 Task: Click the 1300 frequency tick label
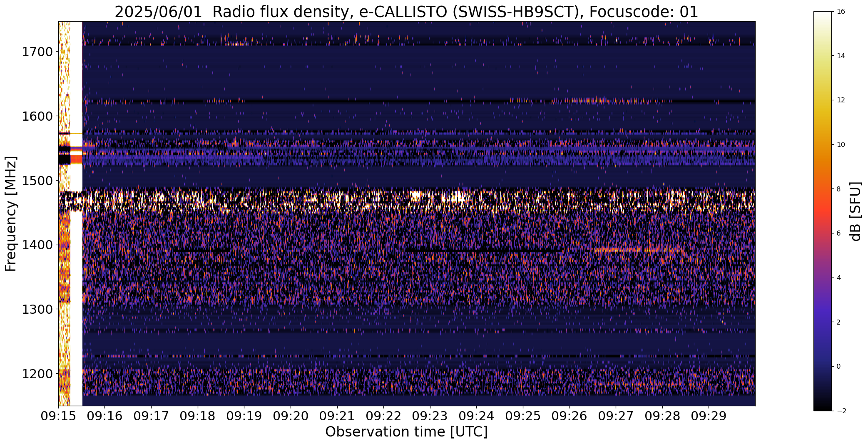37,309
